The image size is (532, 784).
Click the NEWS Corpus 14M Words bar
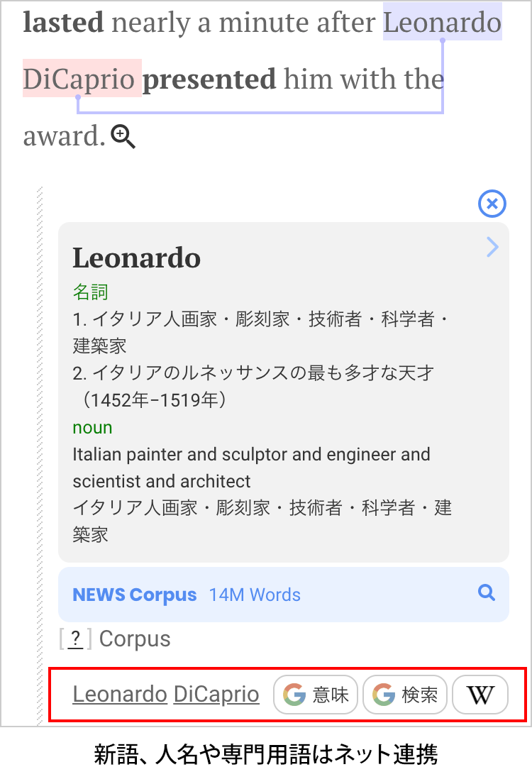pos(284,595)
